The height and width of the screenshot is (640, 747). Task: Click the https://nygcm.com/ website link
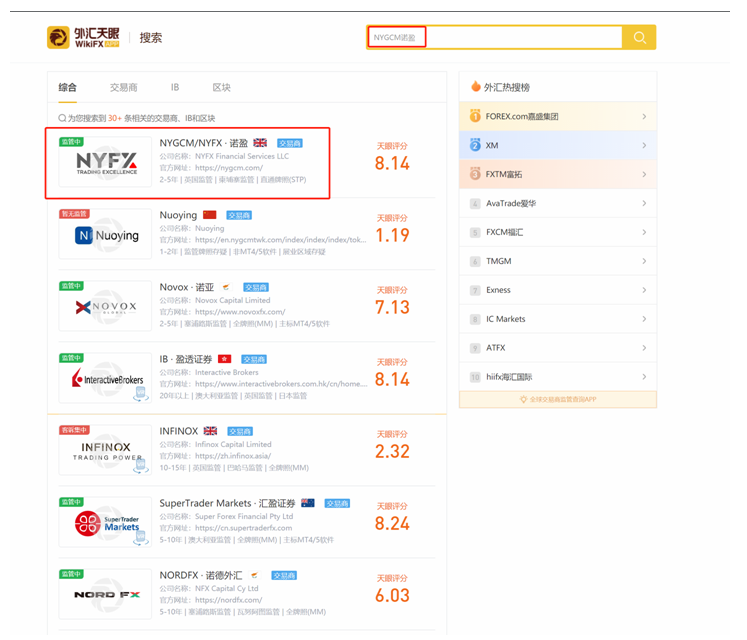(229, 168)
